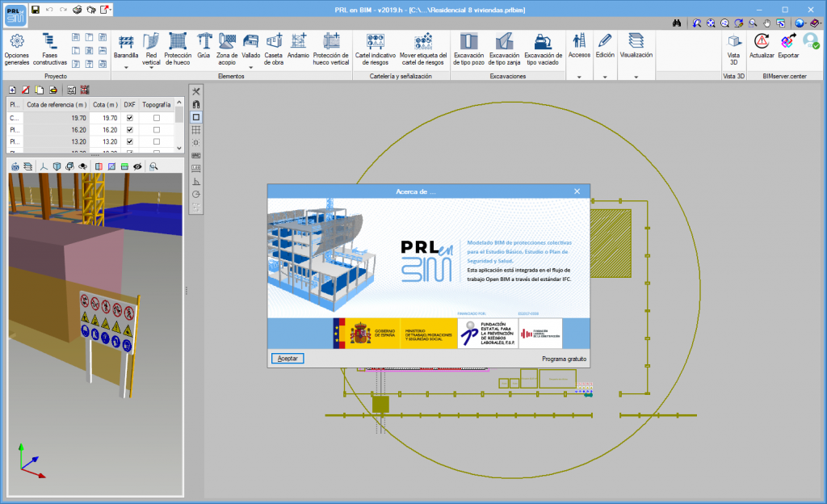Open the Visualización dropdown menu

point(636,77)
